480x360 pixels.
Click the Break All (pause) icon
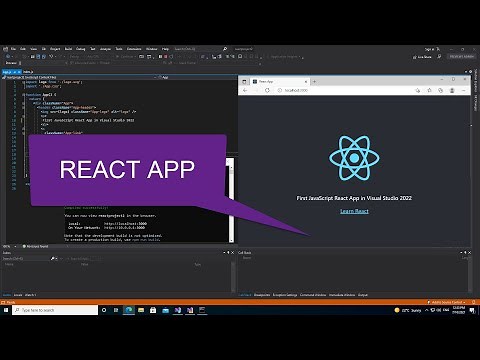point(160,57)
